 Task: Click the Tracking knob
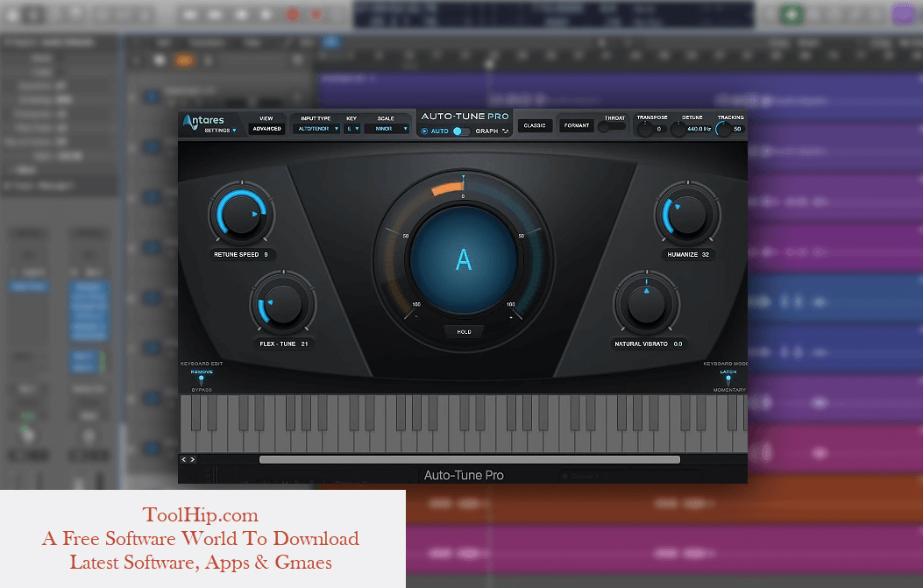coord(723,129)
